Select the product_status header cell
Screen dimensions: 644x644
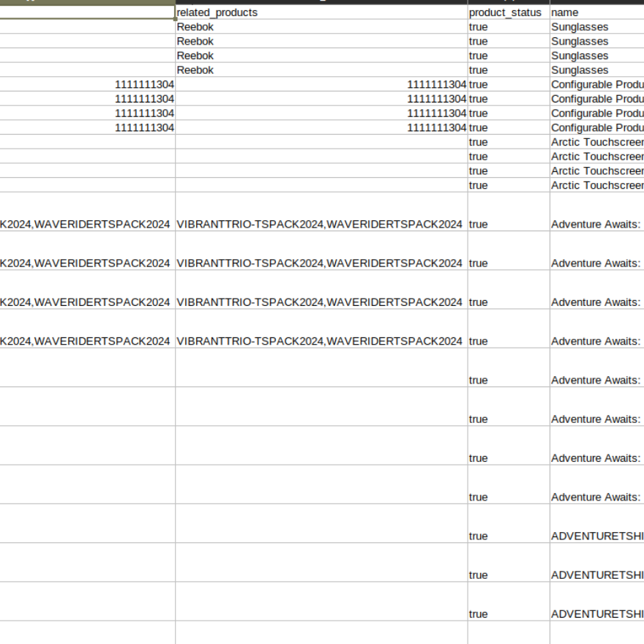(x=509, y=12)
